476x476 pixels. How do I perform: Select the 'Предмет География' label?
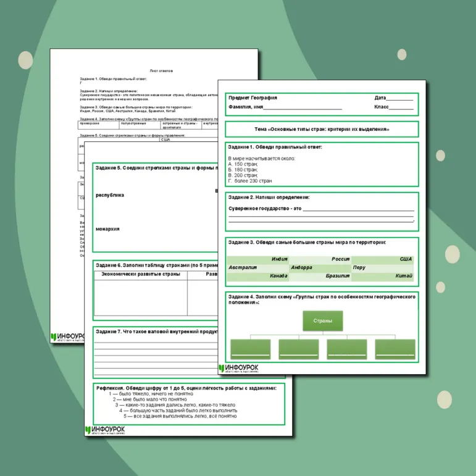pos(253,98)
